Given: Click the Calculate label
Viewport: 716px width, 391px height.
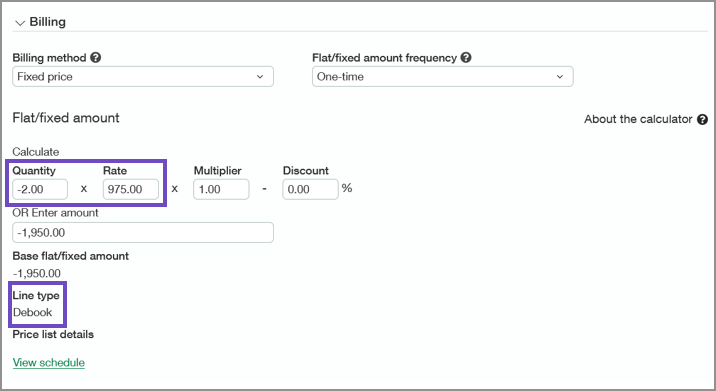Looking at the screenshot, I should coord(36,152).
